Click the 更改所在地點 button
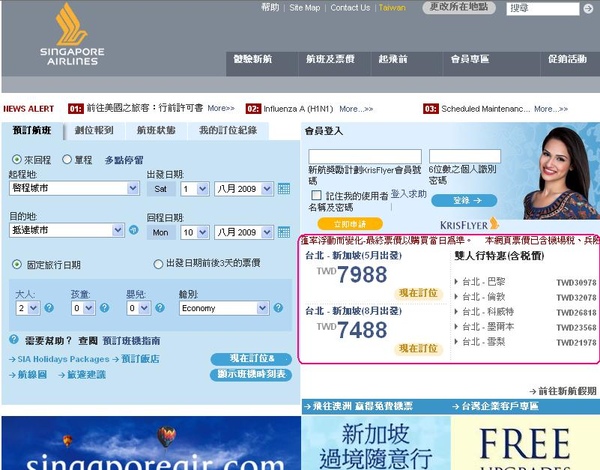 click(x=459, y=7)
